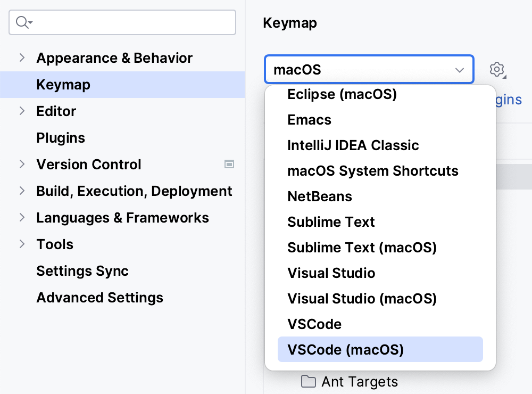Select the Sublime Text keymap
Image resolution: width=532 pixels, height=394 pixels.
coord(380,222)
